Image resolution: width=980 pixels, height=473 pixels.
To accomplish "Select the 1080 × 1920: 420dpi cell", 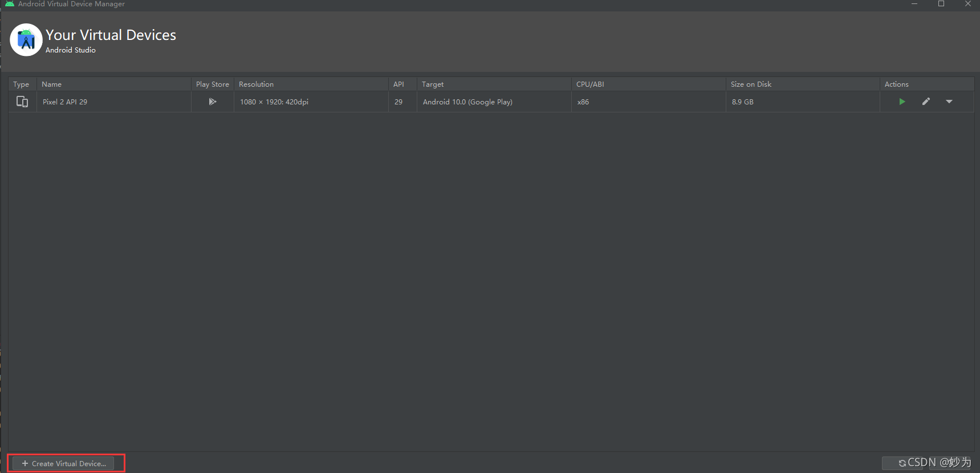I will pyautogui.click(x=311, y=102).
